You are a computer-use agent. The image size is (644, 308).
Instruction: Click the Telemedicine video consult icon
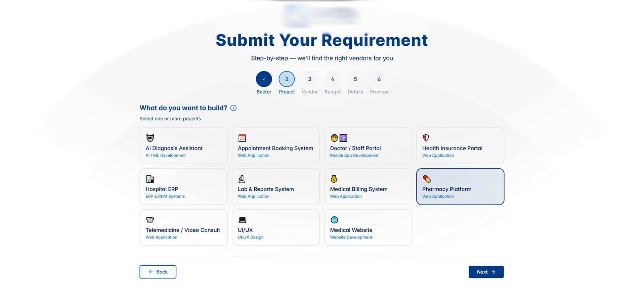(150, 220)
